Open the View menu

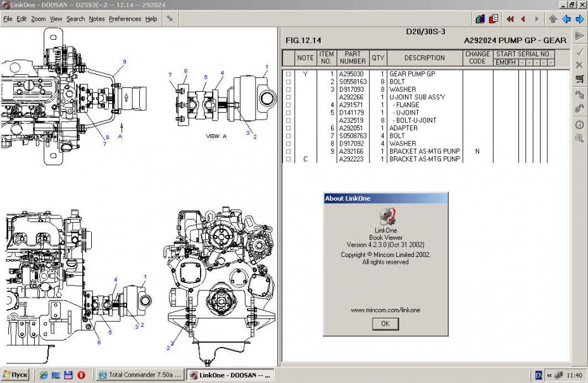click(56, 19)
